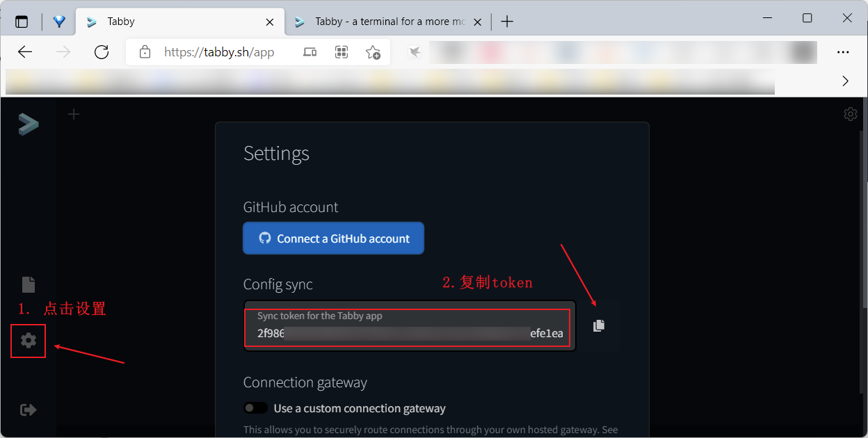This screenshot has height=438, width=868.
Task: Click the browser forward arrow
Action: point(63,52)
